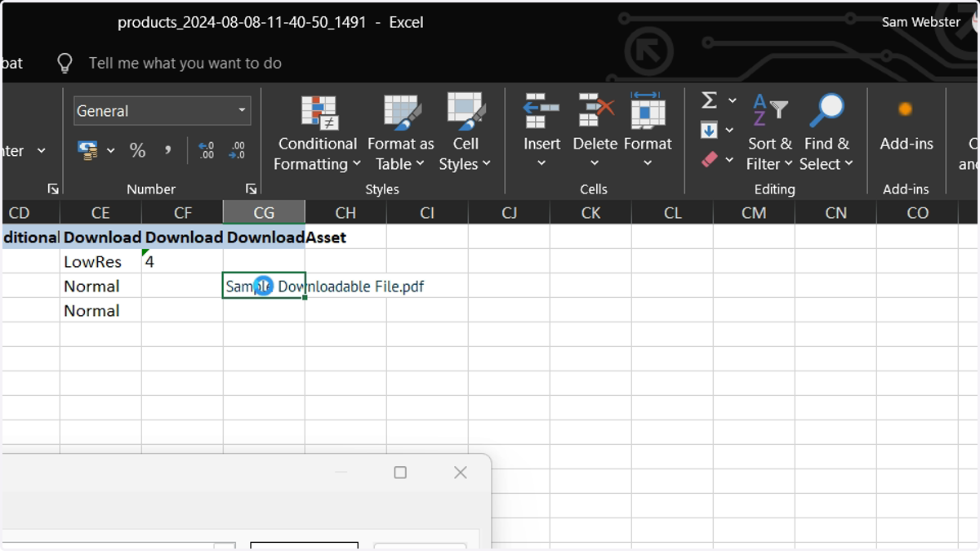The width and height of the screenshot is (980, 551).
Task: Expand the Clear dropdown arrow
Action: coord(729,159)
